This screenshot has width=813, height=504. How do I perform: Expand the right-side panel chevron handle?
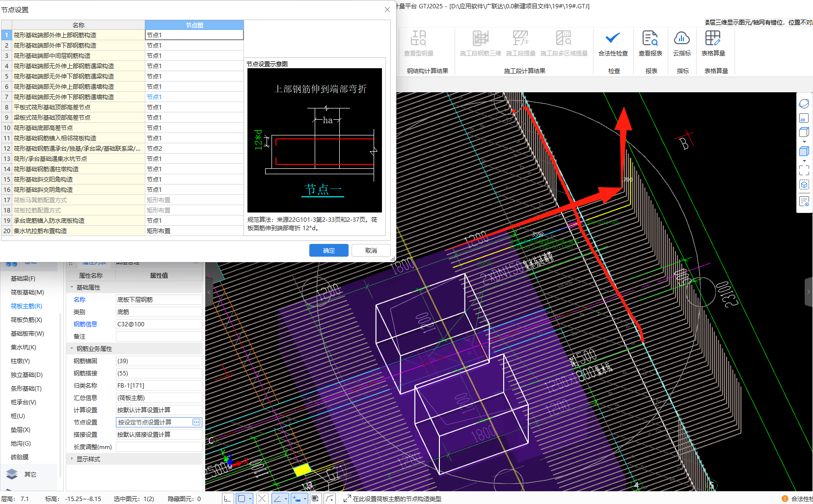[809, 292]
